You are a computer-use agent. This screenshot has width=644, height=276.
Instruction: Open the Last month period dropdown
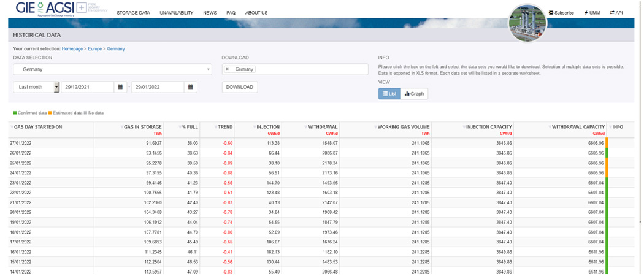(x=36, y=87)
